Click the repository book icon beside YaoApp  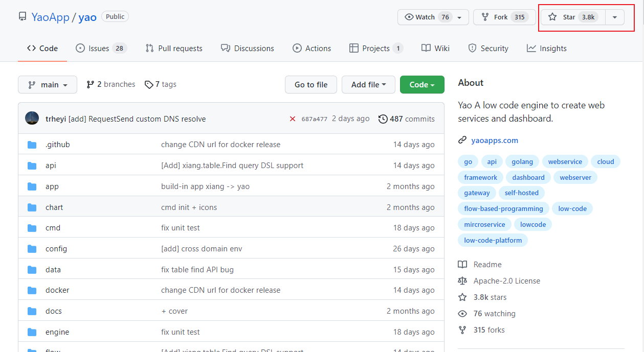pyautogui.click(x=23, y=17)
